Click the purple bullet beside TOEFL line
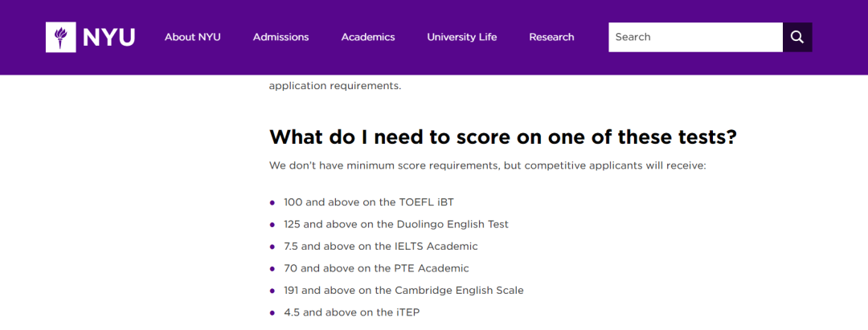The height and width of the screenshot is (330, 868). (272, 203)
